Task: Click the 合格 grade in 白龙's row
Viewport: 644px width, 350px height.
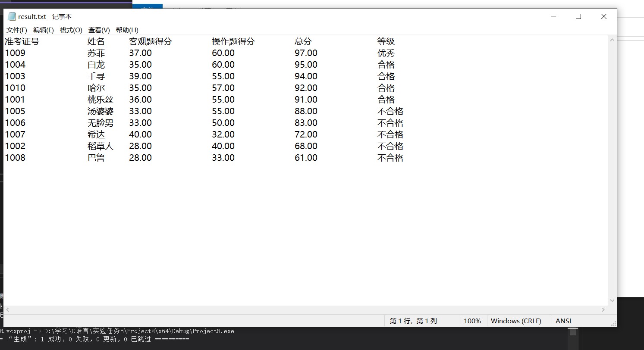Action: (x=386, y=65)
